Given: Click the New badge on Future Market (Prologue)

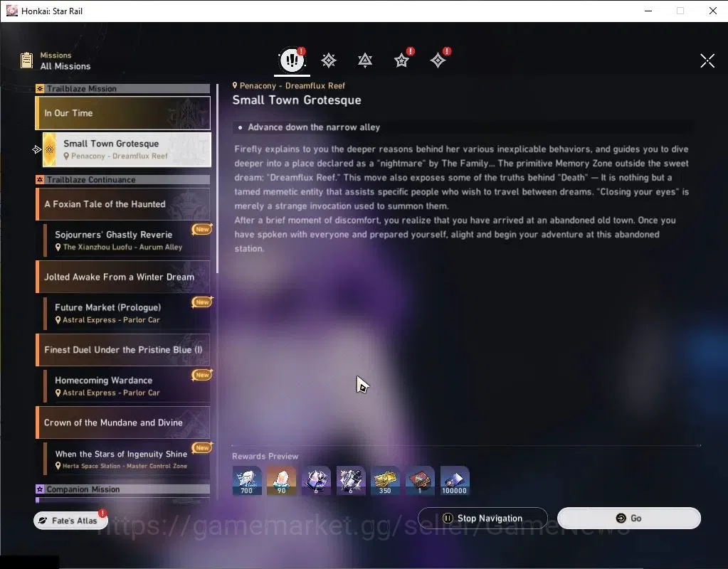Looking at the screenshot, I should [x=202, y=302].
